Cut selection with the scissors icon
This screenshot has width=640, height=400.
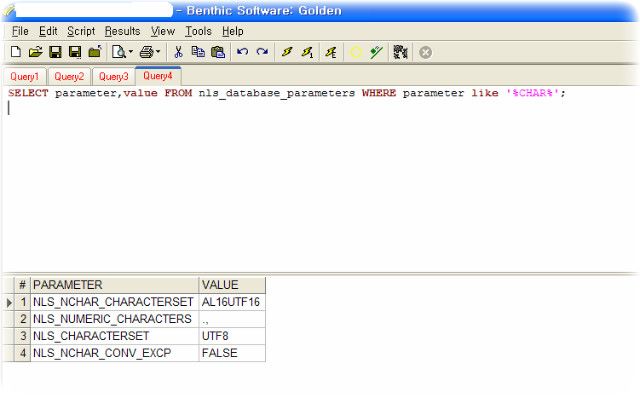point(178,52)
